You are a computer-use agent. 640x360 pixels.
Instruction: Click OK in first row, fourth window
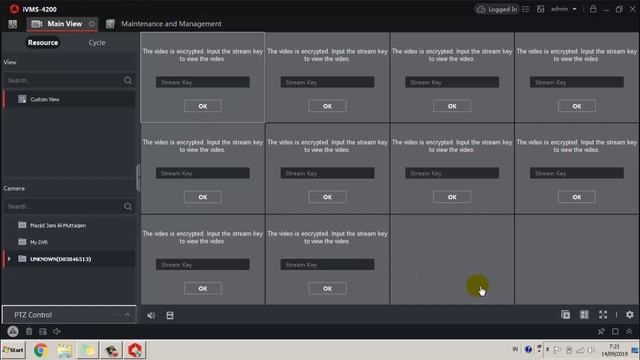tap(576, 106)
